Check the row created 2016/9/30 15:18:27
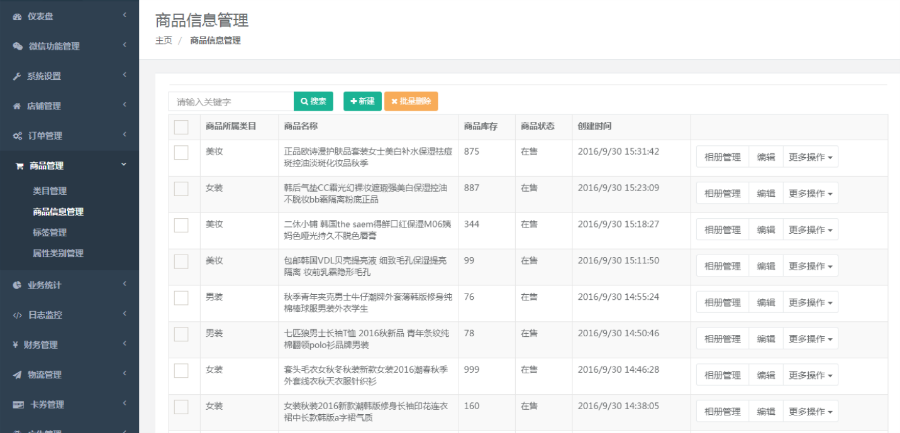900x433 pixels. pyautogui.click(x=181, y=225)
